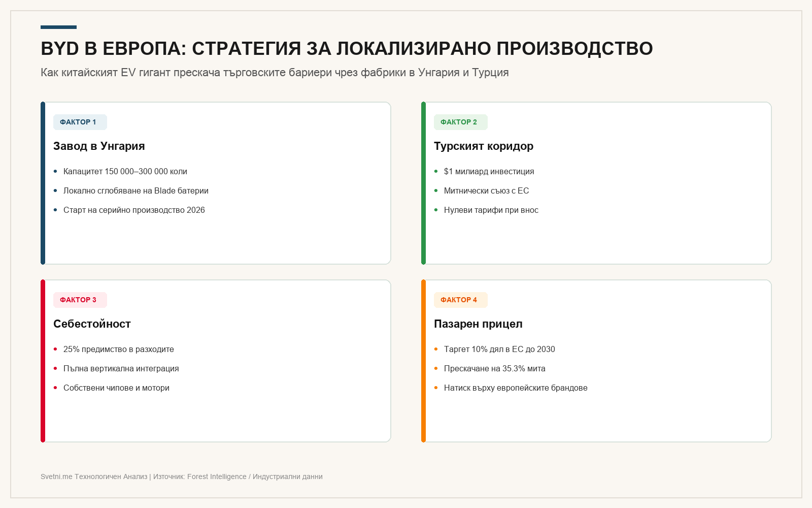Viewport: 812px width, 508px height.
Task: Click the main title 'BYD В ЕВРОПА: СТРАТЕГИЯ ЗА ЛОКАЛИЗИРАНО ПРОИЗВОДСТВО'
Action: pos(347,49)
